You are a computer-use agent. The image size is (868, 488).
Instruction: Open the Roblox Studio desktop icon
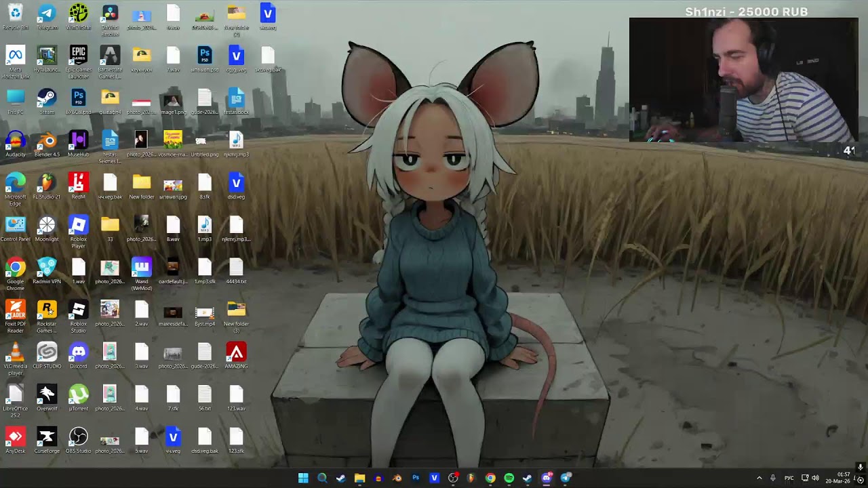[x=79, y=317]
